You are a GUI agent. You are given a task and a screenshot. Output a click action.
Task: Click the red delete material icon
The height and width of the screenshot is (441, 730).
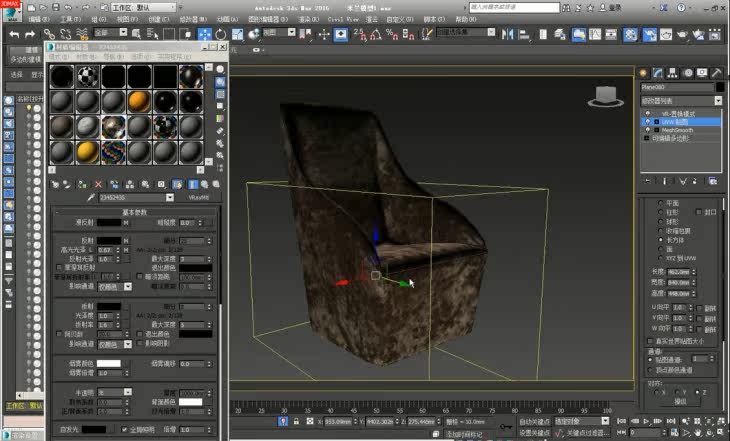pyautogui.click(x=98, y=184)
